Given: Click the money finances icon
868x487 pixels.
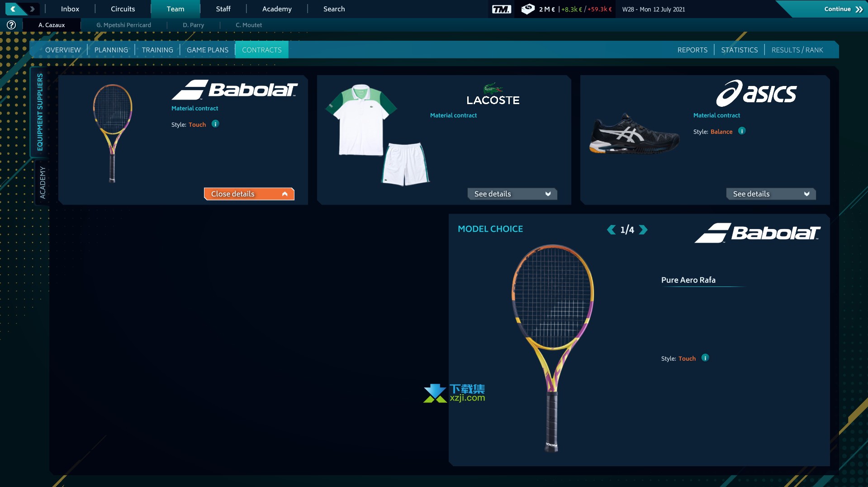Looking at the screenshot, I should pos(527,9).
